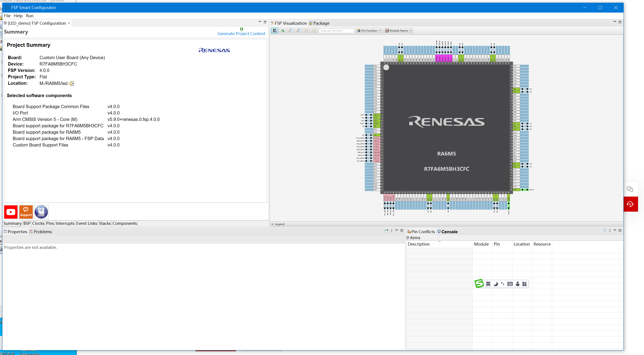Toggle Sogou punctuation mode
644x355 pixels.
[502, 284]
